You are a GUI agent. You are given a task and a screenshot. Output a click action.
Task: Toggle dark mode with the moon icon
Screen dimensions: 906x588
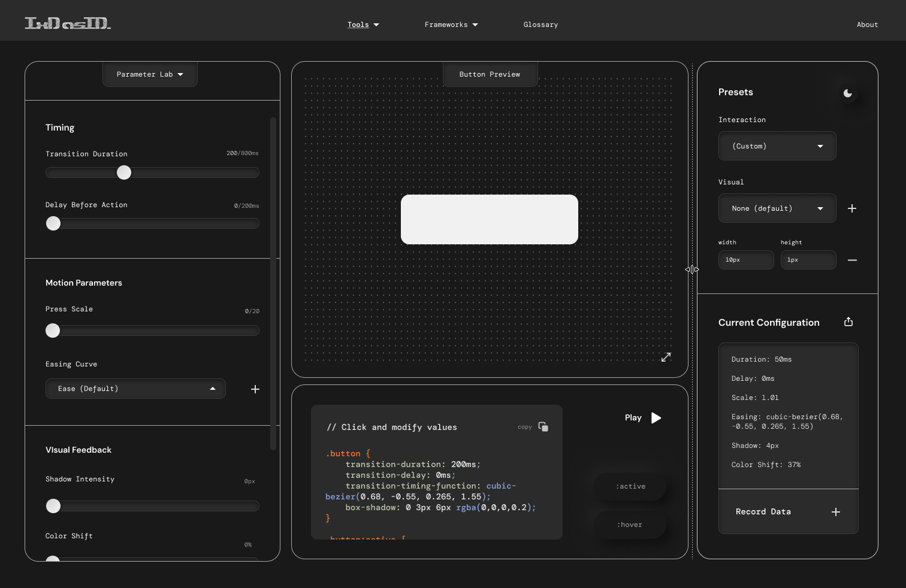pyautogui.click(x=847, y=93)
